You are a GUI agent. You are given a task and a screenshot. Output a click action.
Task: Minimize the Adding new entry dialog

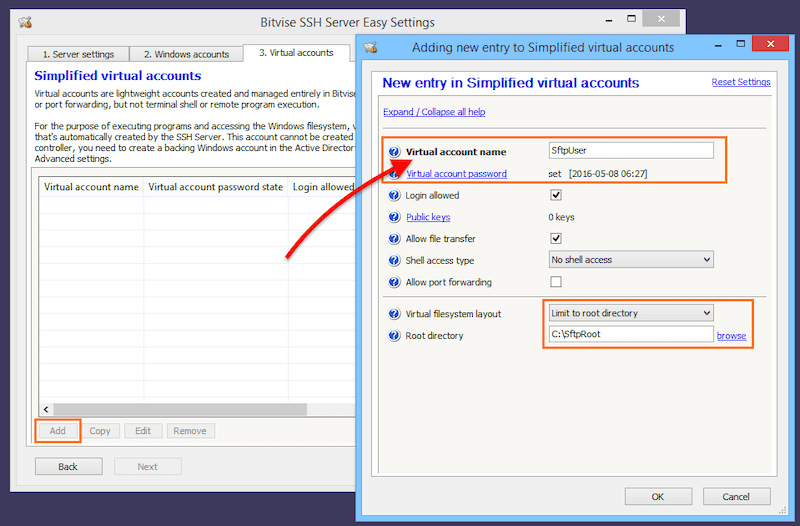pos(718,45)
